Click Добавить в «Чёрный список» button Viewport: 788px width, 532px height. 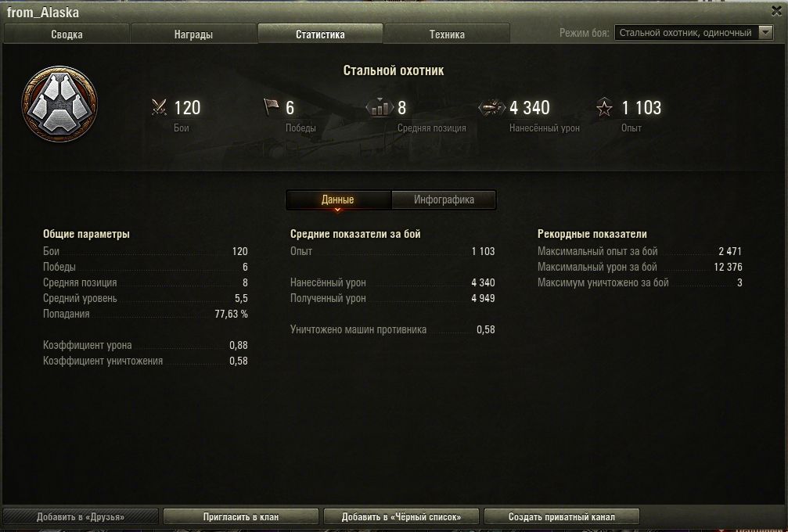(401, 516)
